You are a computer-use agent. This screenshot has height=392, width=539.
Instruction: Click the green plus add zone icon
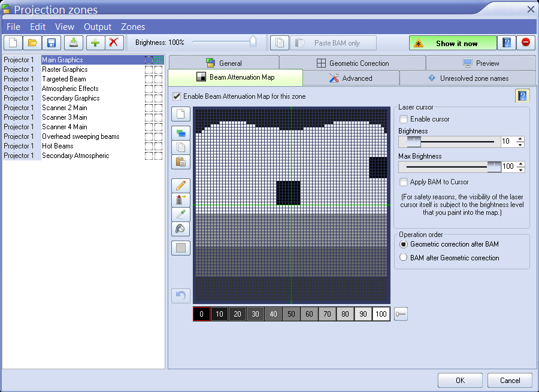pos(95,43)
